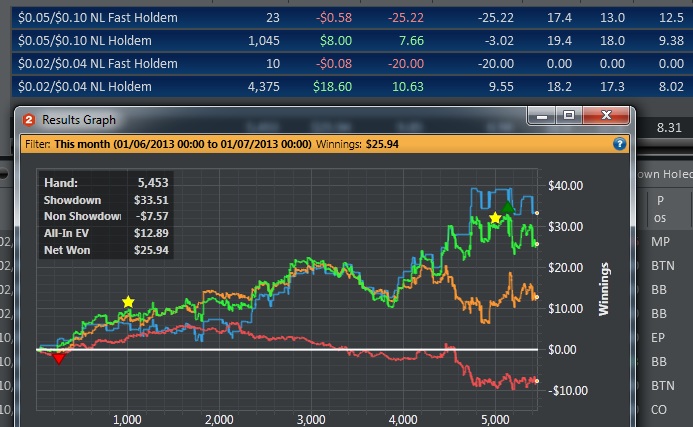The height and width of the screenshot is (427, 693).
Task: Click the 1,045 hands cell
Action: (x=263, y=41)
